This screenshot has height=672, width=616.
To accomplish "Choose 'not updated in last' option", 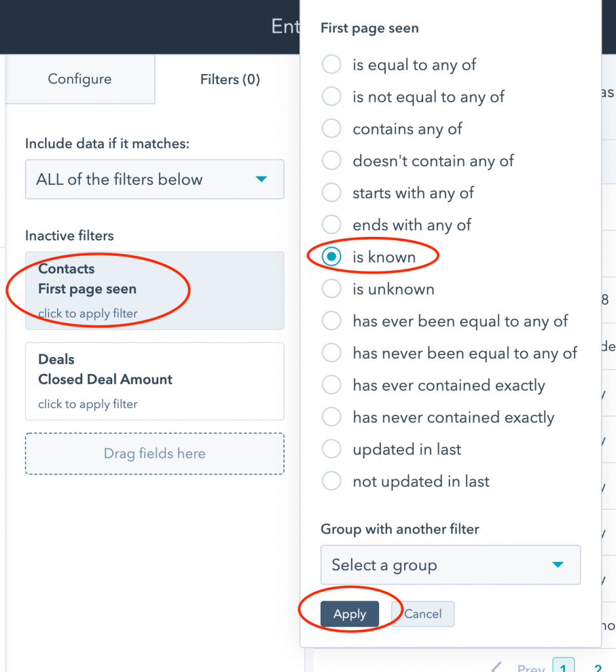I will (332, 482).
